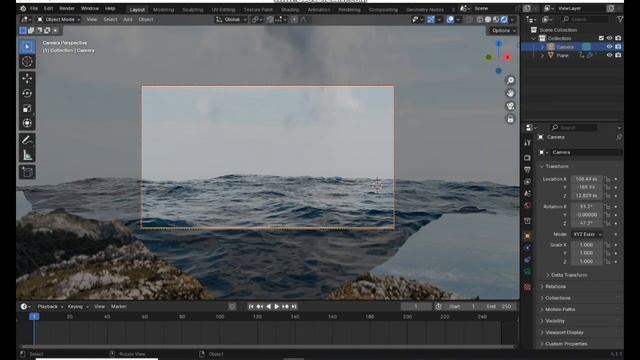Open the Render menu
The width and height of the screenshot is (640, 360).
click(67, 8)
